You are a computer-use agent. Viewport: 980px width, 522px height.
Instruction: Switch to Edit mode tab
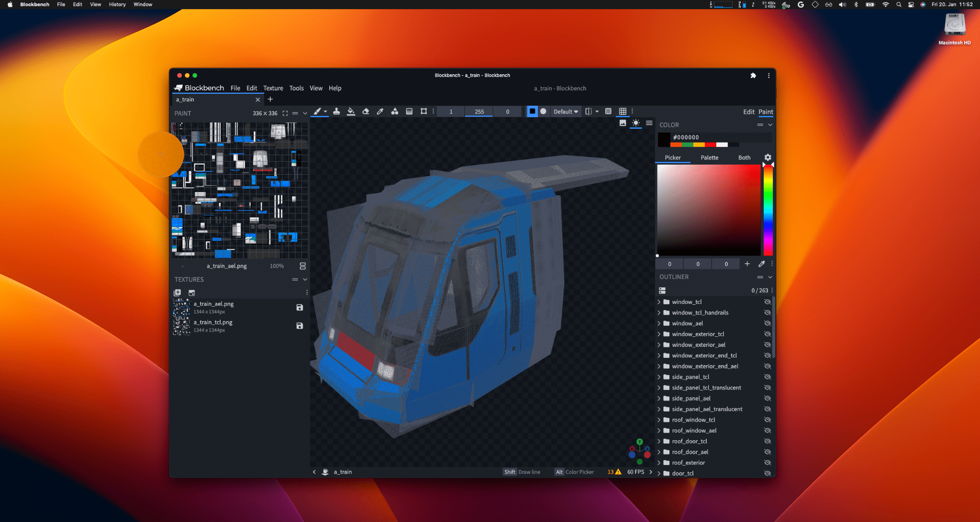pyautogui.click(x=748, y=111)
